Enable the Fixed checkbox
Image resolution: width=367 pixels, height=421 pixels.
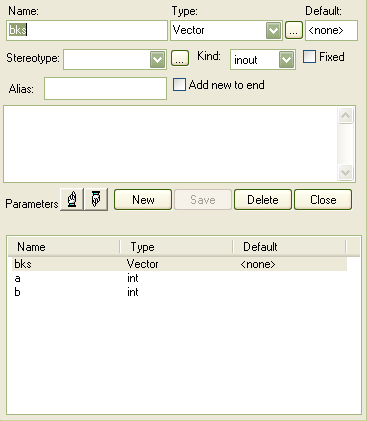click(x=309, y=57)
